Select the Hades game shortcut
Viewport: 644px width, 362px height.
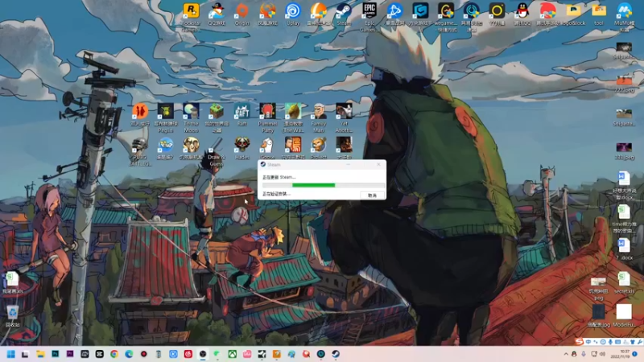(x=242, y=148)
